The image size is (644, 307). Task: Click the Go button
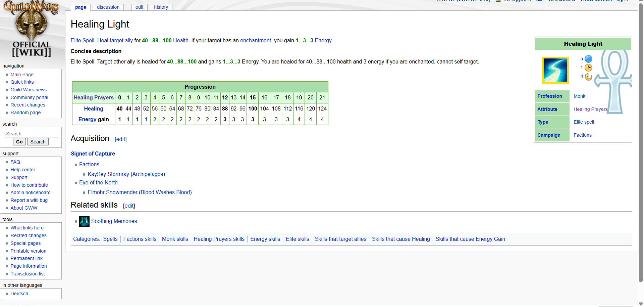tap(19, 142)
